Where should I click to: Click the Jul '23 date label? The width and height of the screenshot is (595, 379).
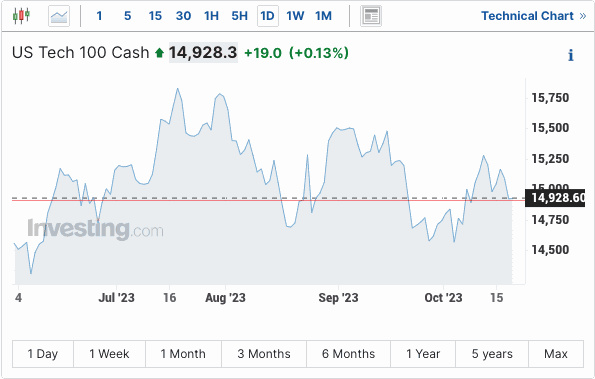[x=116, y=298]
